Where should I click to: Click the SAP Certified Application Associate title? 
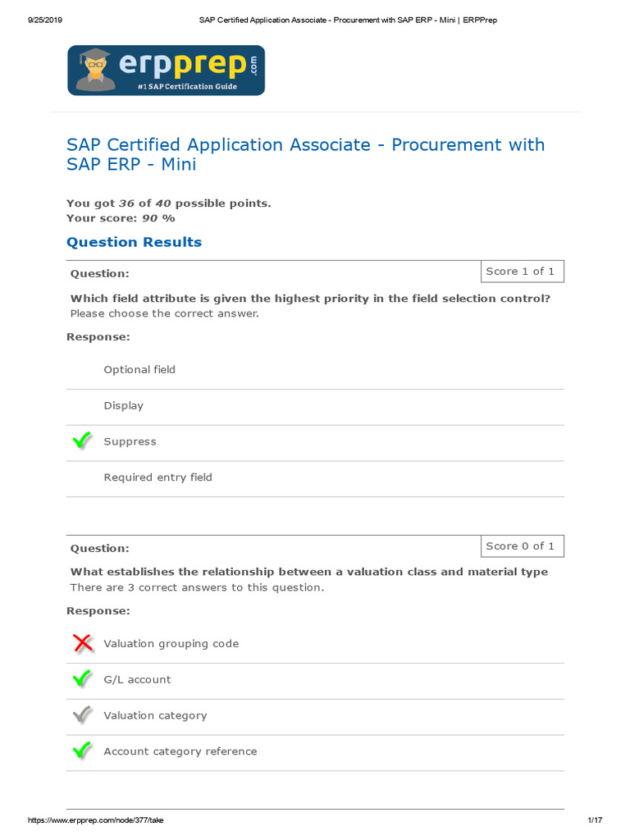pos(305,154)
